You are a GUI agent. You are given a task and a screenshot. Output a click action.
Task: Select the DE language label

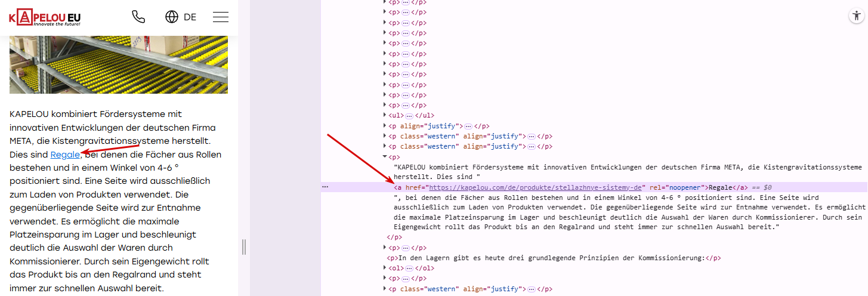pyautogui.click(x=190, y=17)
